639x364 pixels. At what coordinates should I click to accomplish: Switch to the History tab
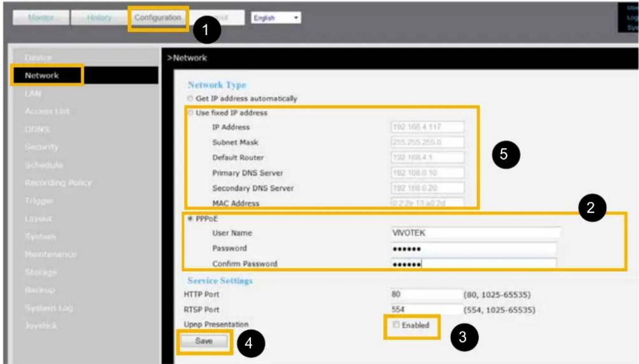[99, 18]
